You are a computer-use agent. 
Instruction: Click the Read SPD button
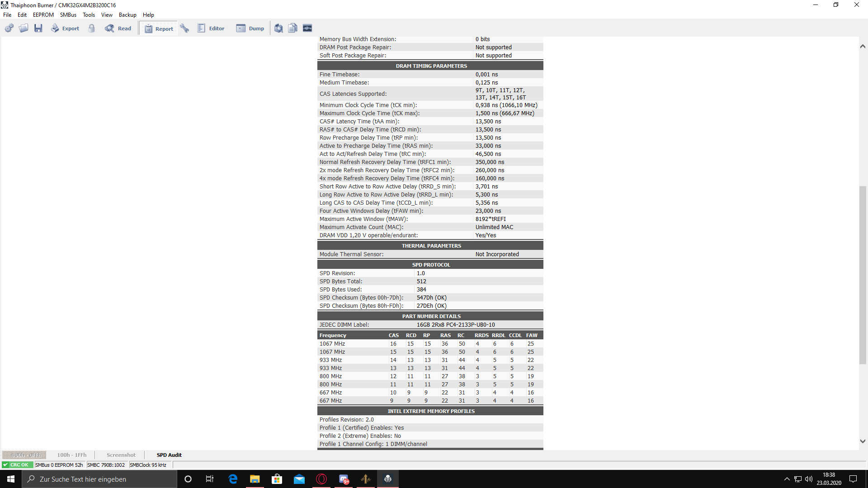pos(118,28)
